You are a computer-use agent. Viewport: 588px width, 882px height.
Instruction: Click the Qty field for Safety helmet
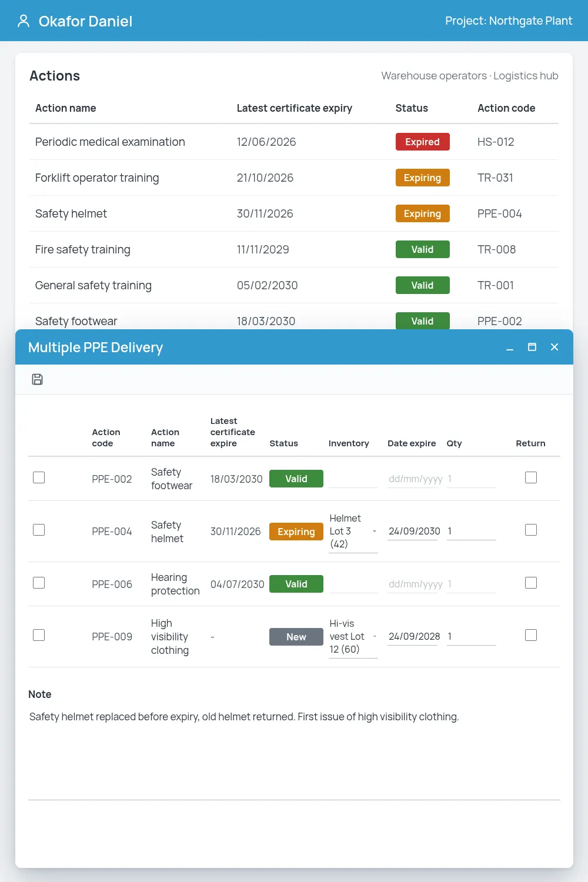tap(472, 532)
